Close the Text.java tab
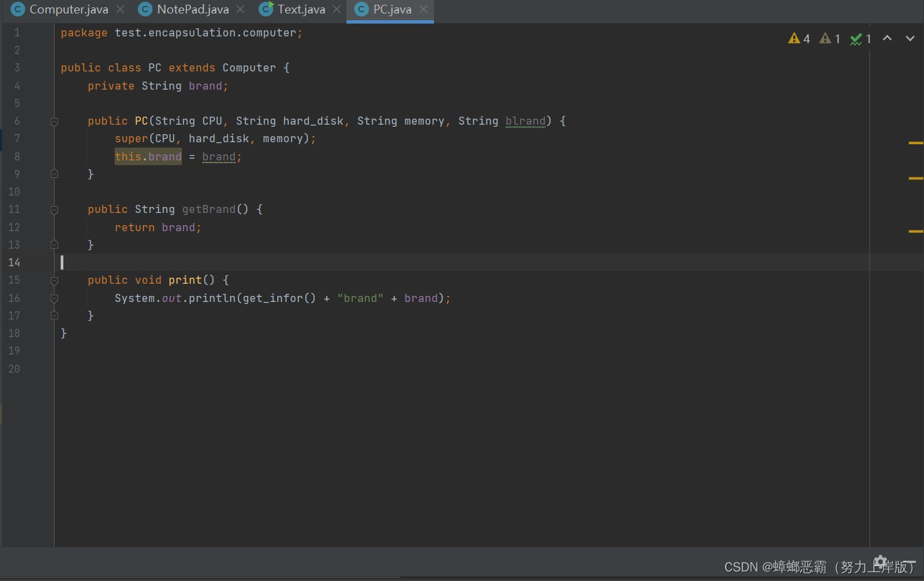 (337, 9)
